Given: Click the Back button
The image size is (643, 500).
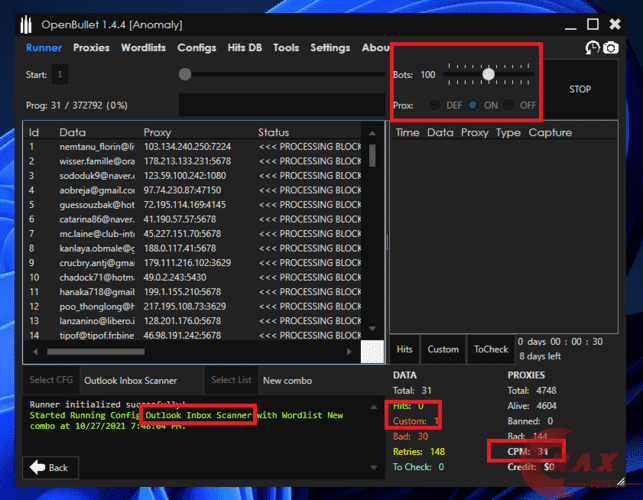Looking at the screenshot, I should (x=51, y=467).
